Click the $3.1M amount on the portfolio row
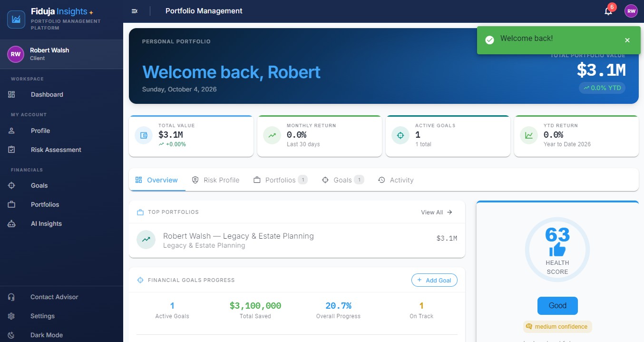This screenshot has width=644, height=342. (x=447, y=238)
